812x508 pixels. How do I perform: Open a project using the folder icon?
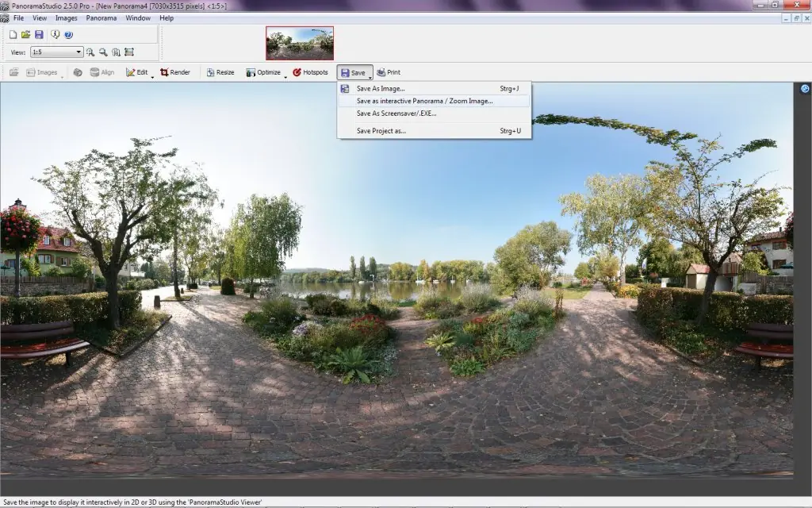(x=25, y=35)
